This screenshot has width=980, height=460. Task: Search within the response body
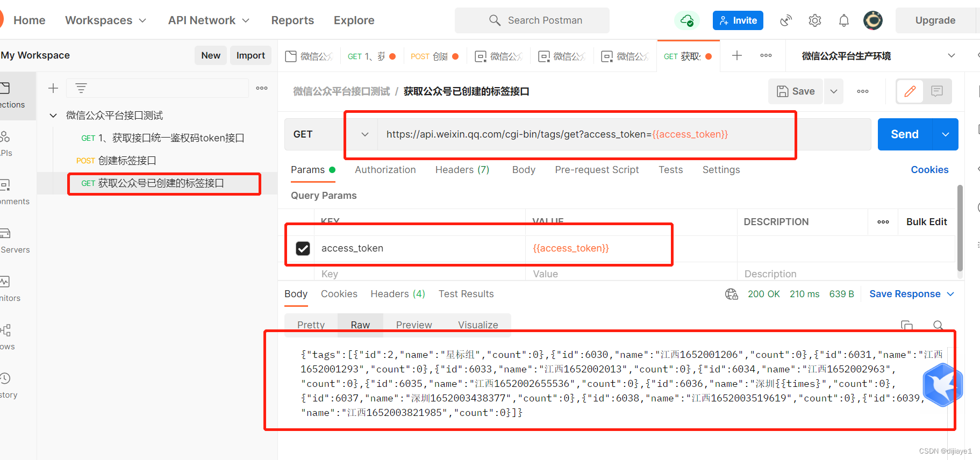click(938, 325)
